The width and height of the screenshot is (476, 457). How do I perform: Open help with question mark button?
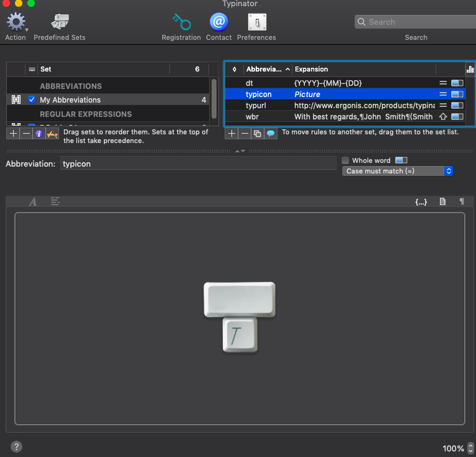coord(16,446)
